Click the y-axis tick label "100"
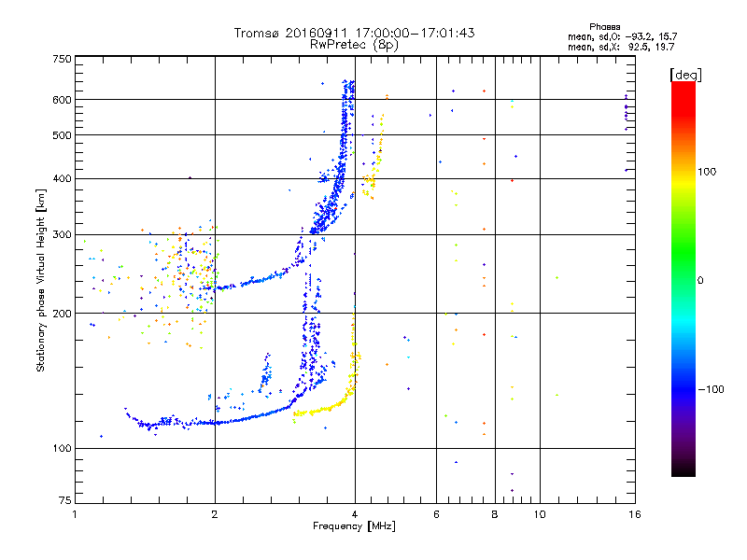Viewport: 747px width, 560px height. point(62,449)
